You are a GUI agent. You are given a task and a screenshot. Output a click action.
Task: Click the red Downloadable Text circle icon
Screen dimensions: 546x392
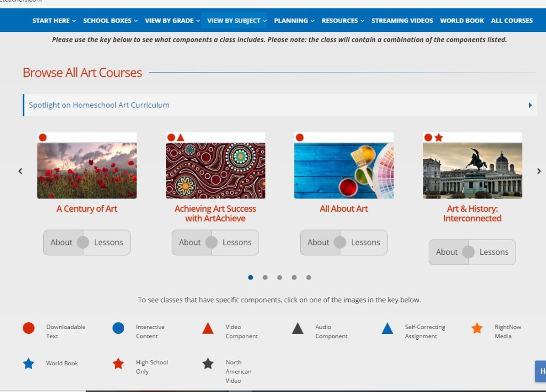29,328
